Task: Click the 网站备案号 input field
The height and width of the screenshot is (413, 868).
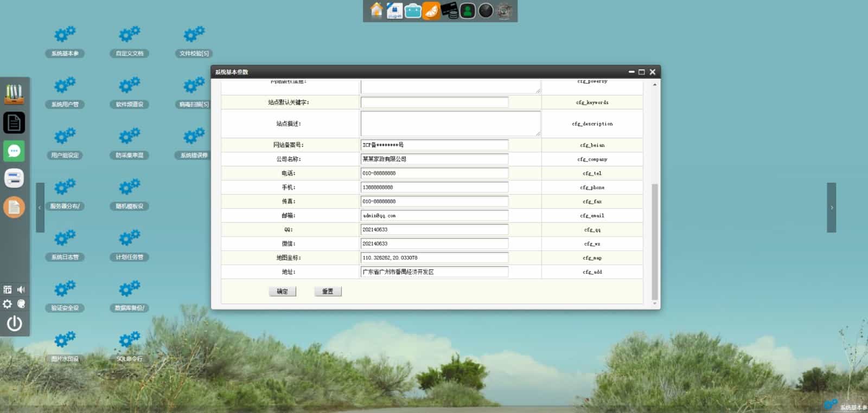Action: point(435,145)
